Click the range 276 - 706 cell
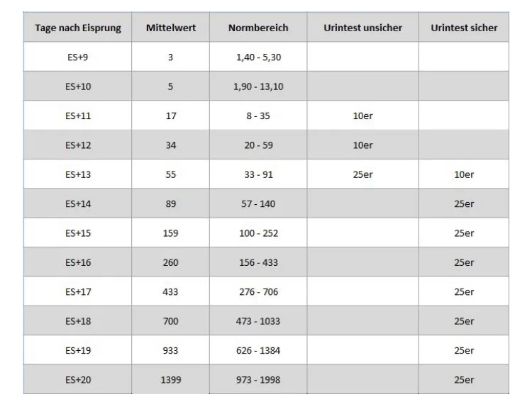 click(258, 291)
